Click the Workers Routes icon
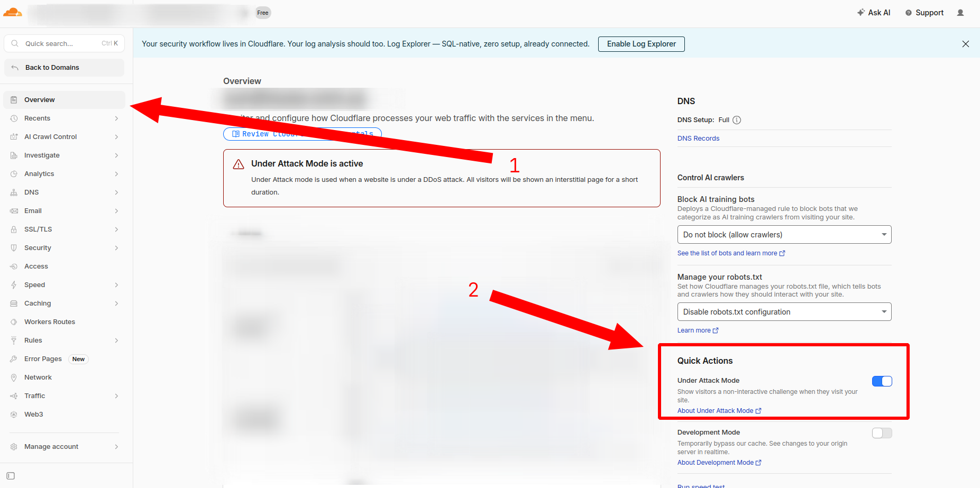Screen dimensions: 980x488 click(x=14, y=322)
